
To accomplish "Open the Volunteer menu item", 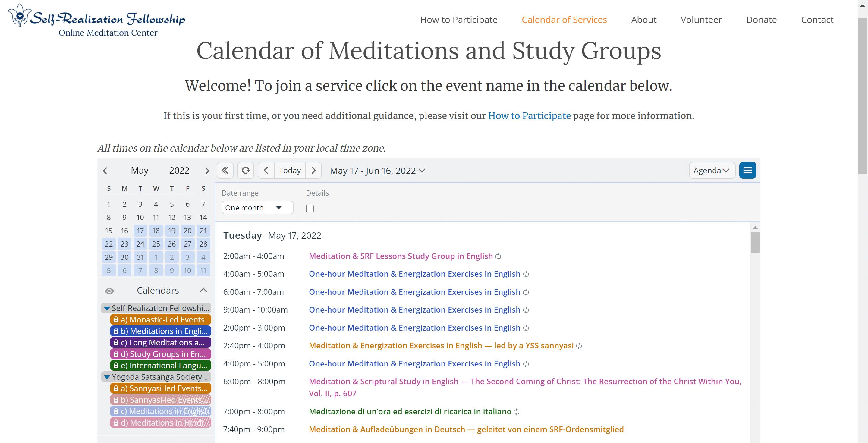I will (701, 20).
